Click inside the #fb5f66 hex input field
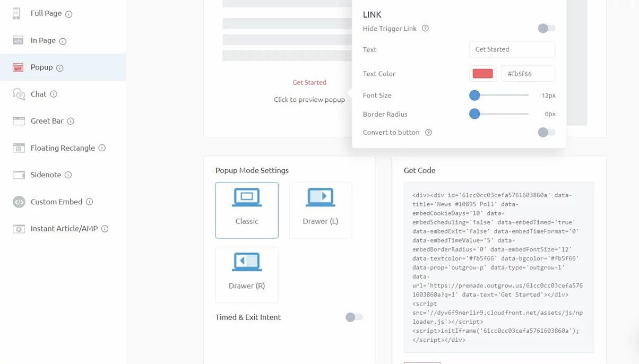 click(x=528, y=73)
